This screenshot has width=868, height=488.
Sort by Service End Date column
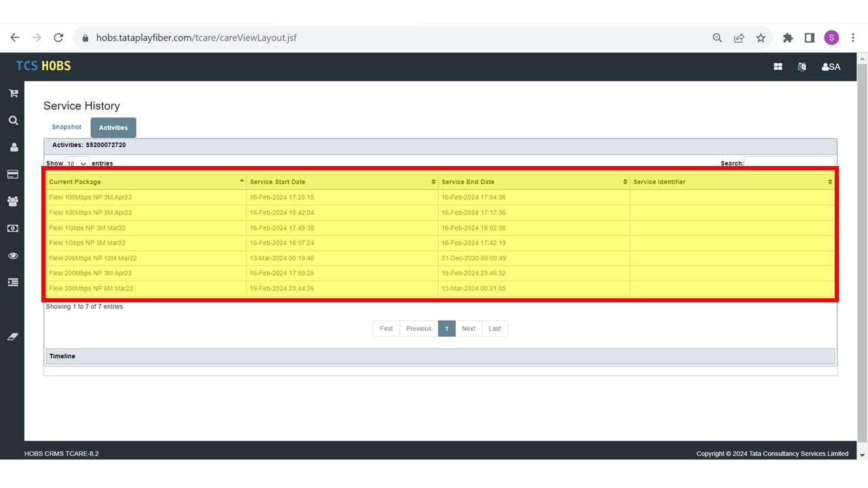pyautogui.click(x=534, y=182)
